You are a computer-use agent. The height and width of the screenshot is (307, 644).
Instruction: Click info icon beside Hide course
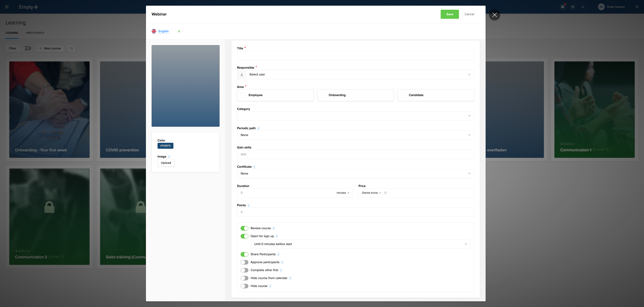point(270,286)
